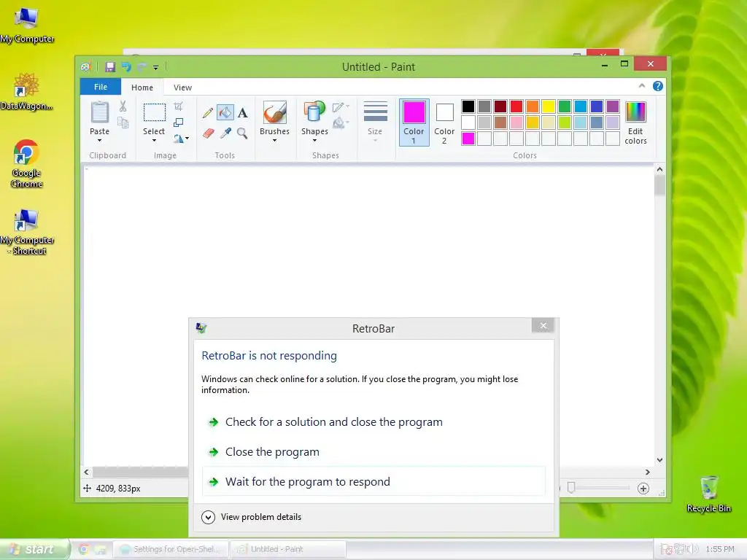Click the start button on taskbar
Viewport: 747px width, 560px height.
tap(34, 549)
